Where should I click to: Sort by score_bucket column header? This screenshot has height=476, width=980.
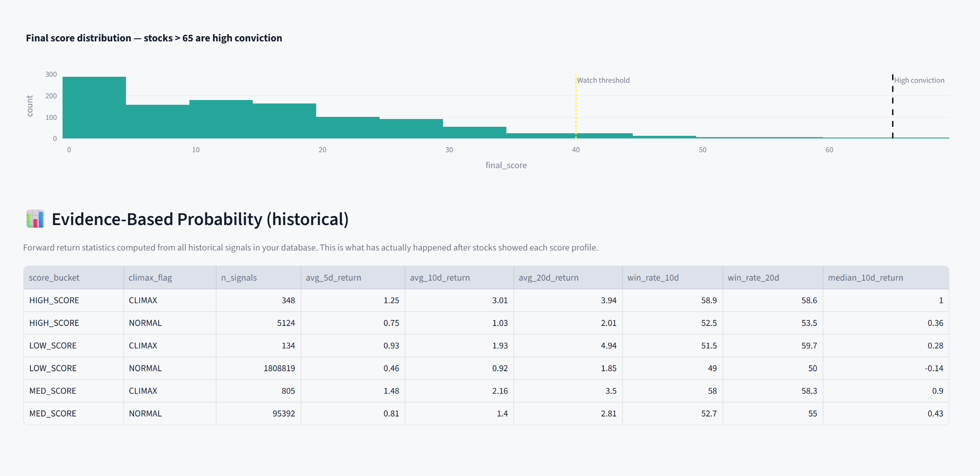pos(73,278)
